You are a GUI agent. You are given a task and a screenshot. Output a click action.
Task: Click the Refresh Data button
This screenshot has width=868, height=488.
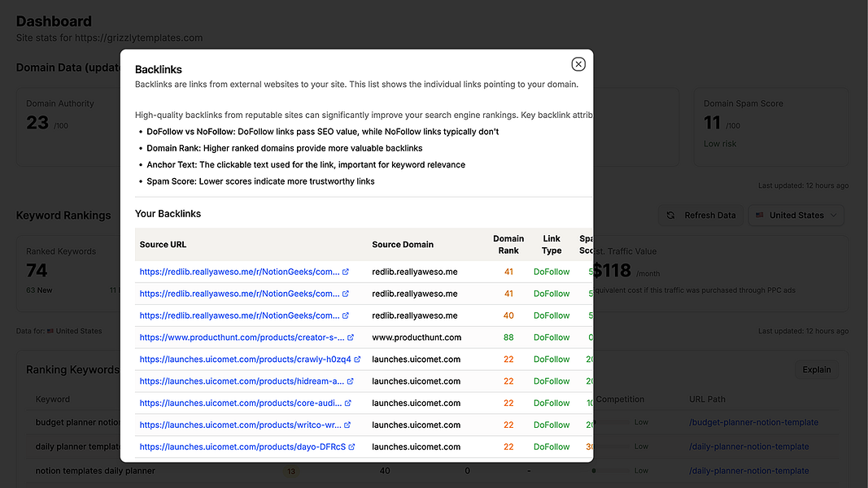701,216
